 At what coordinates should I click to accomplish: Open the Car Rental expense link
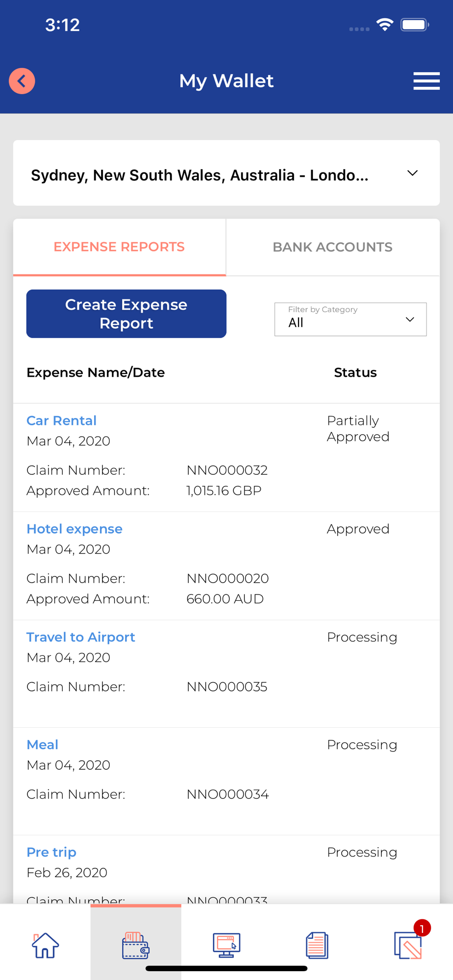click(61, 420)
